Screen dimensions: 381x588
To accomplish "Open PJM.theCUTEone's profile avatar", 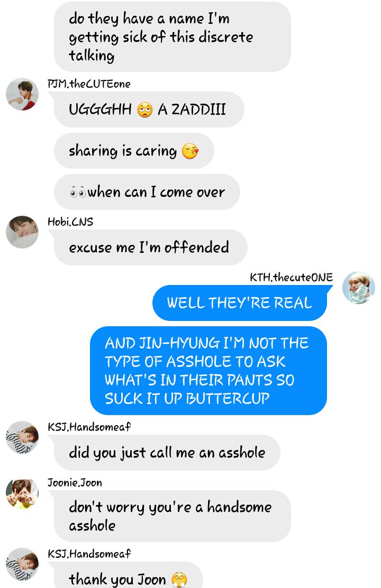I will pos(22,94).
